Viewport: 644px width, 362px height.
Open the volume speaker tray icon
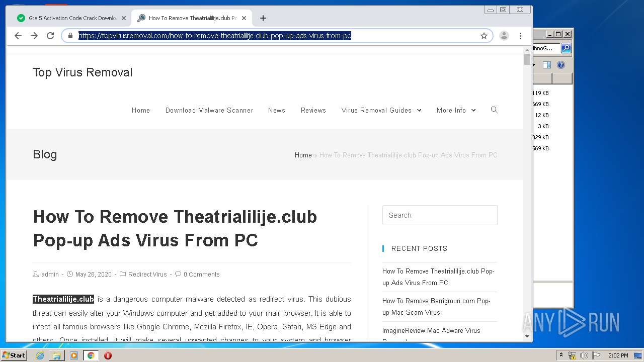[x=584, y=355]
